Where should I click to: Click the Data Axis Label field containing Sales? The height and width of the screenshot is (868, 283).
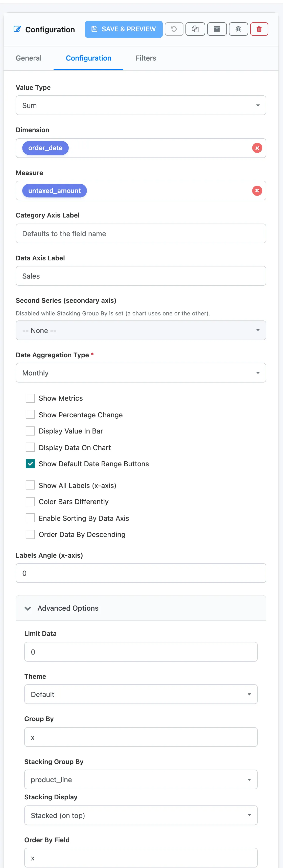pyautogui.click(x=141, y=276)
